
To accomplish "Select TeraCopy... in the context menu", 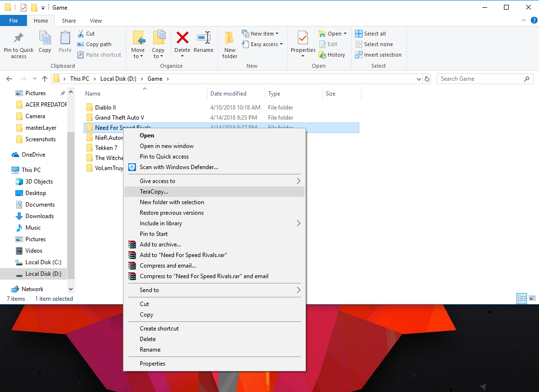I will [x=215, y=192].
